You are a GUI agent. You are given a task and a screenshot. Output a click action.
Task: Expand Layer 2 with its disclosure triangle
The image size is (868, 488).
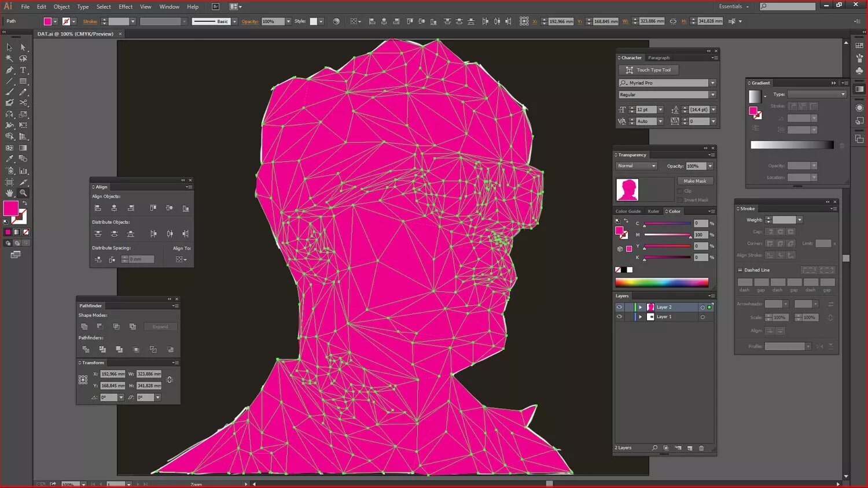tap(640, 307)
